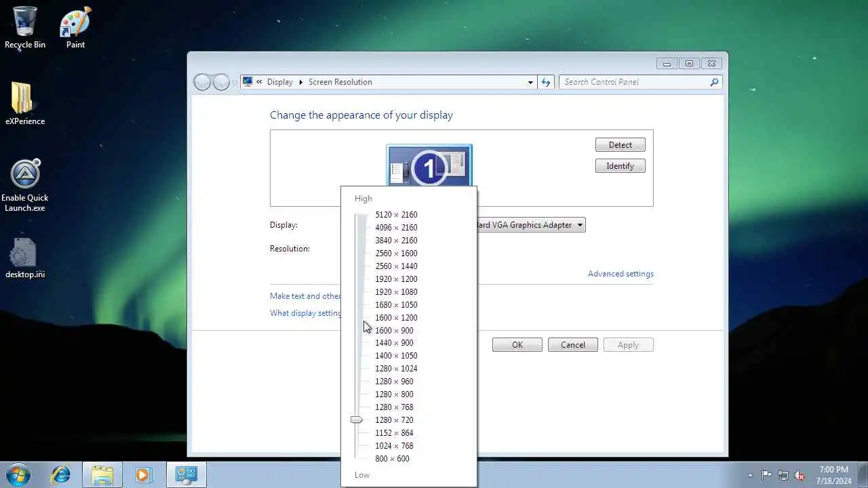Image resolution: width=868 pixels, height=488 pixels.
Task: Confirm with the OK button
Action: [517, 345]
